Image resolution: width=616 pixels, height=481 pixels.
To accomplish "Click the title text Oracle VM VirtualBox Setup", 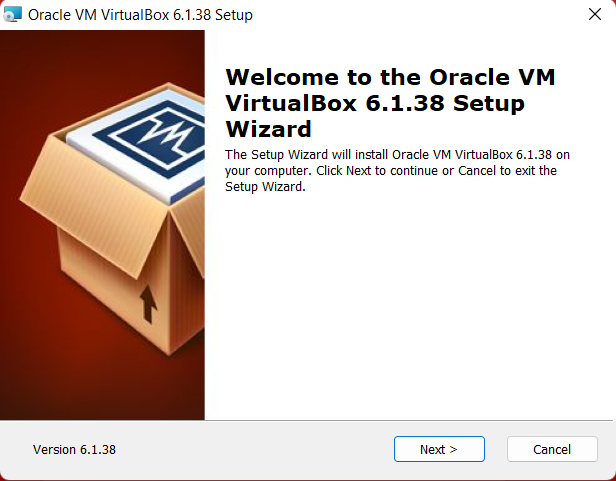I will click(140, 15).
